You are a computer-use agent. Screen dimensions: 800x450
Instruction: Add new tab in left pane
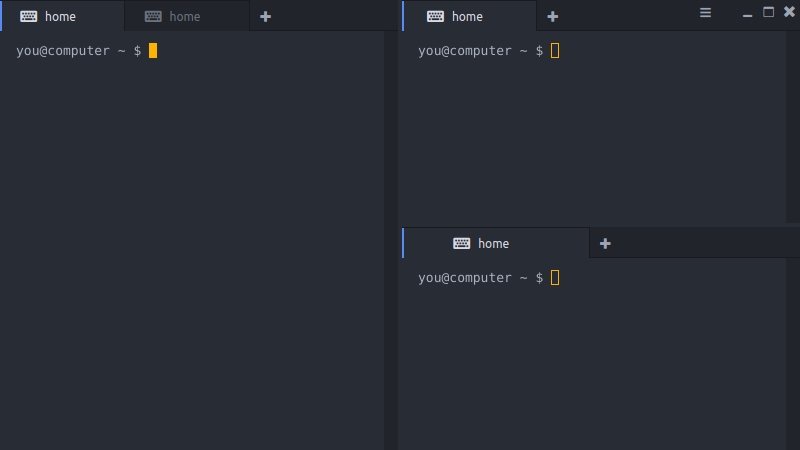(265, 17)
